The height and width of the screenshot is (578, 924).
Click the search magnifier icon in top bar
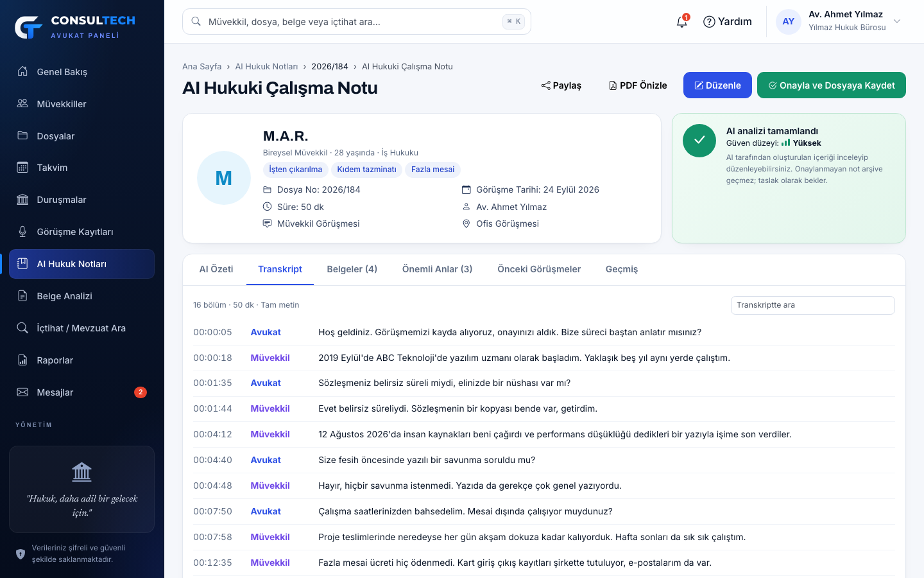click(x=196, y=22)
